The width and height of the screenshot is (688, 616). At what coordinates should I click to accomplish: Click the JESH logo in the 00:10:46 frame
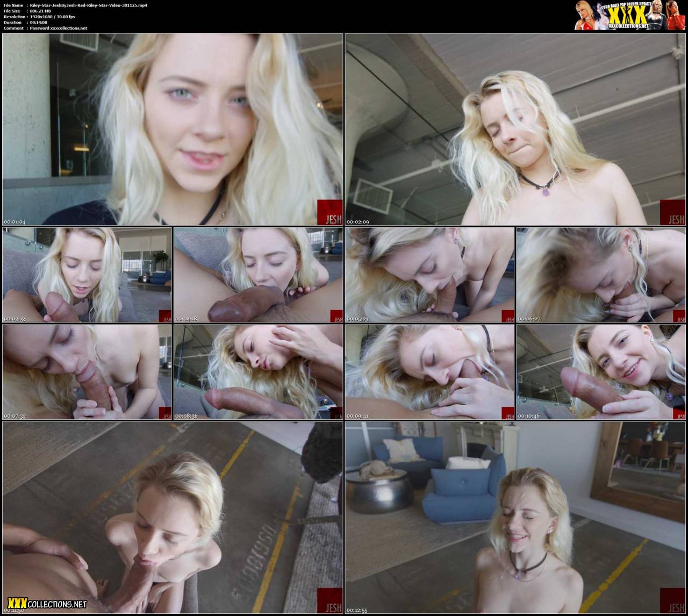(679, 413)
